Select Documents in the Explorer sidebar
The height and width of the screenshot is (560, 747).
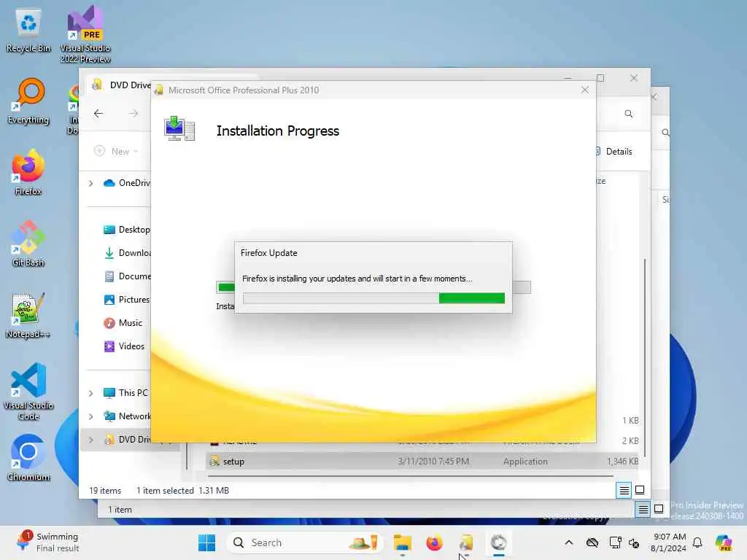pos(126,276)
